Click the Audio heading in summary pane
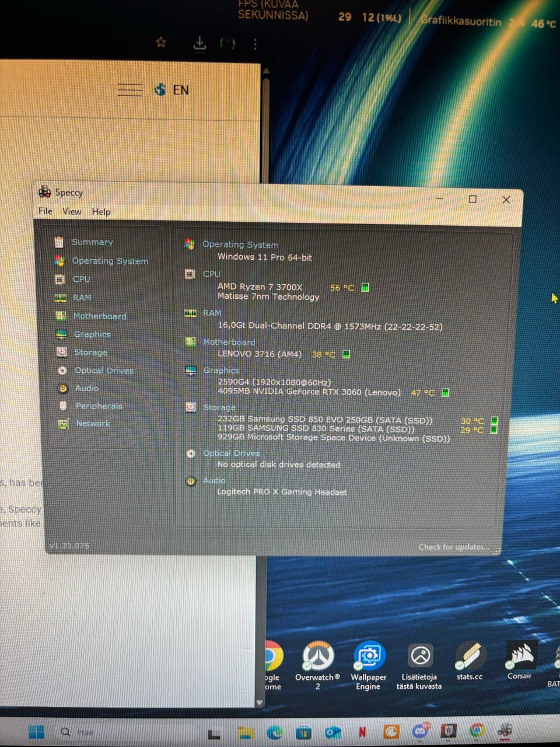 213,480
